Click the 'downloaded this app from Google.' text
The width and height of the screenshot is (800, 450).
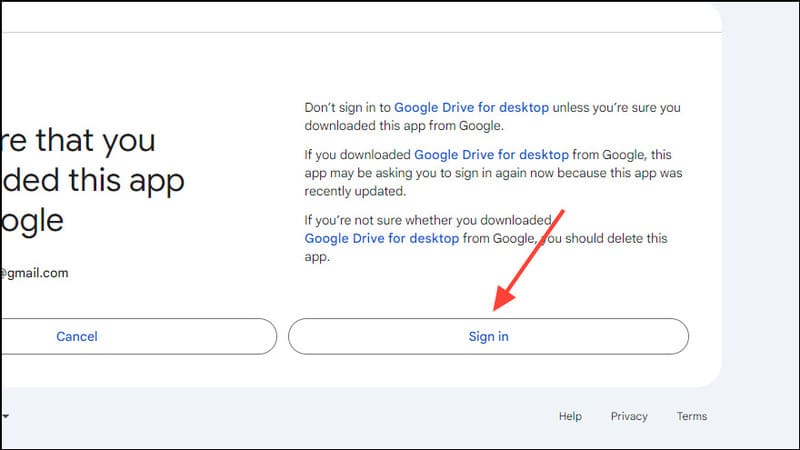click(404, 126)
